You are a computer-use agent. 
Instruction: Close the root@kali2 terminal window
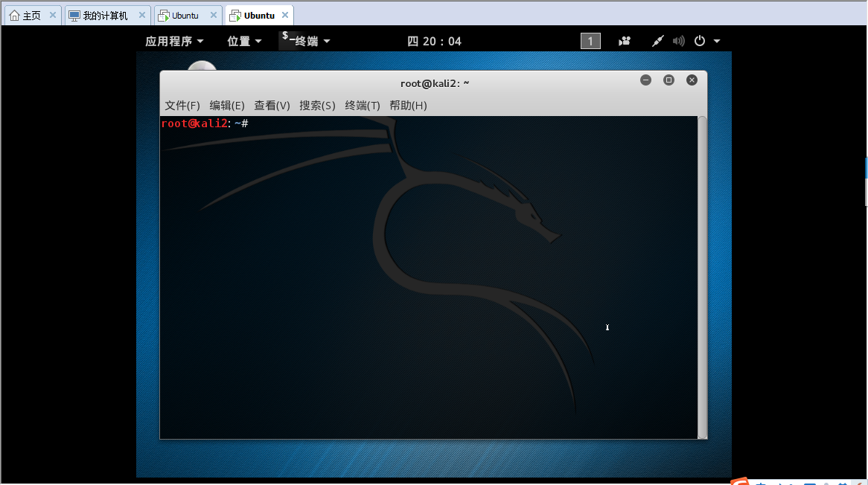tap(692, 80)
